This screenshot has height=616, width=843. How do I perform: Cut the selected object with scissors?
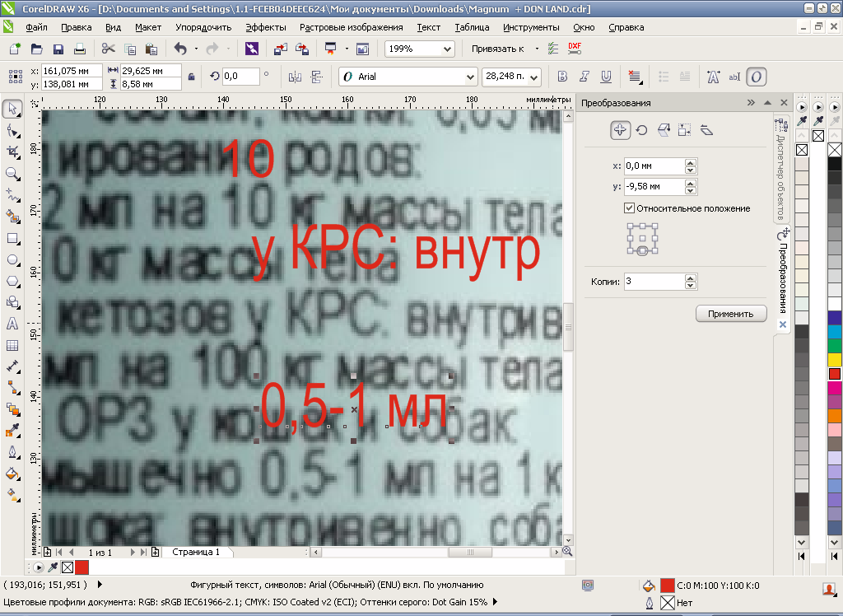tap(109, 49)
